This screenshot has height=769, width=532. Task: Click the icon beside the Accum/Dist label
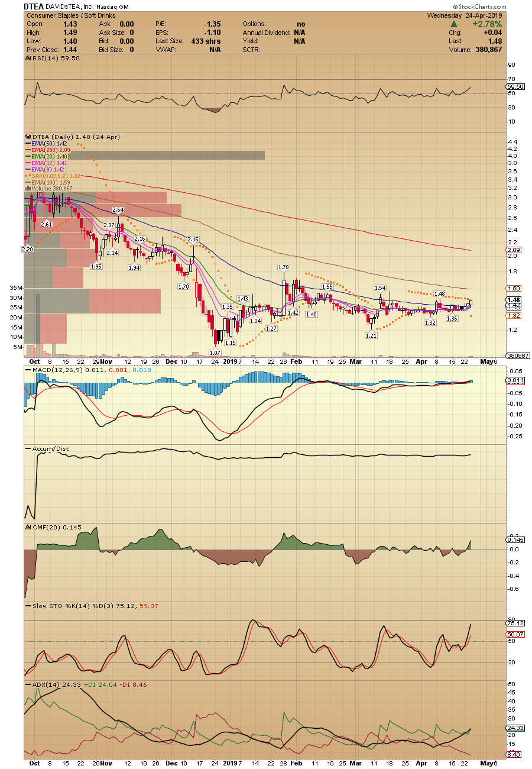[27, 449]
